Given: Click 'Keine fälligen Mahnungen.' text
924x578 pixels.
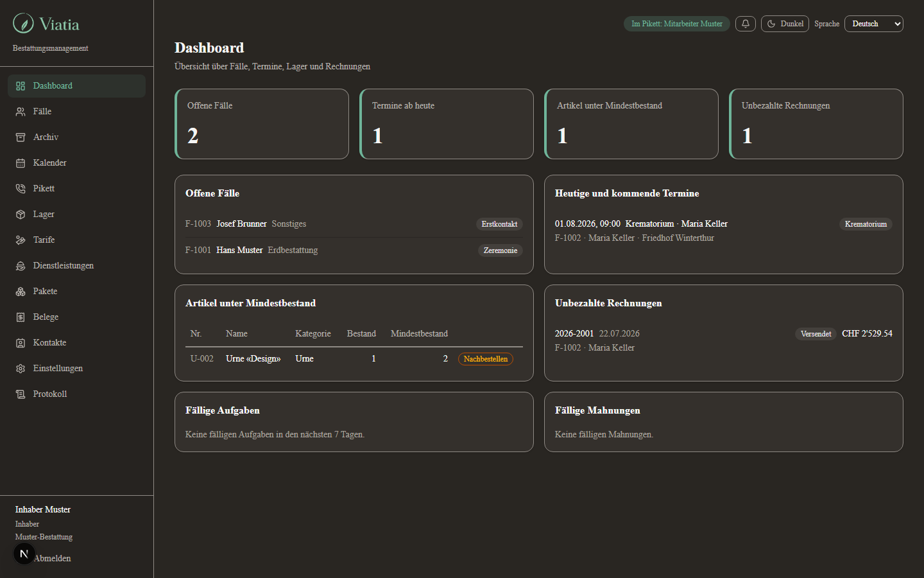Looking at the screenshot, I should [x=604, y=435].
